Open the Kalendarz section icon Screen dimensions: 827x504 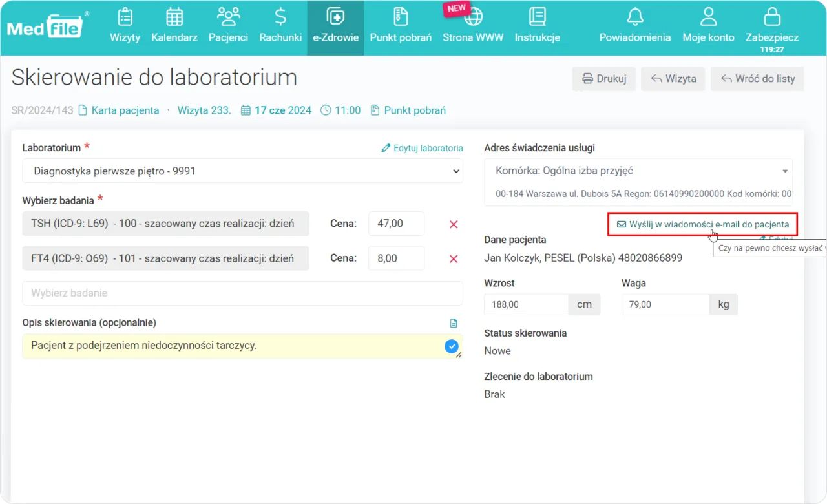174,26
